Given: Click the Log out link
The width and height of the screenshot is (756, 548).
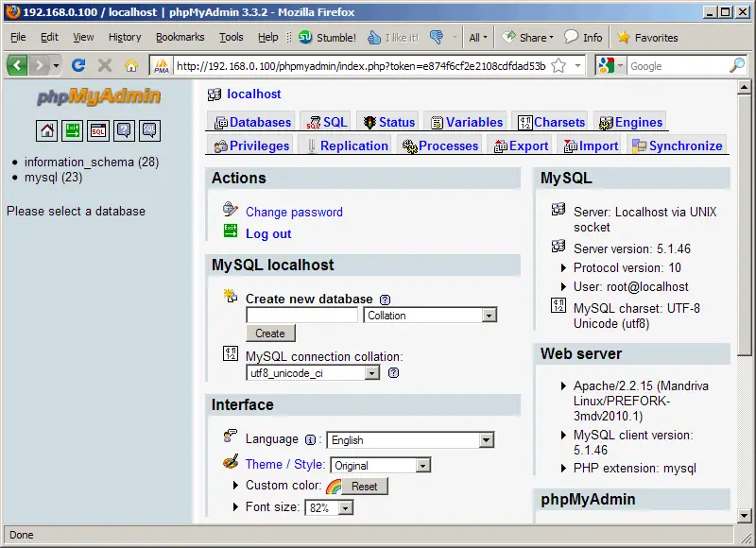Looking at the screenshot, I should pyautogui.click(x=268, y=233).
